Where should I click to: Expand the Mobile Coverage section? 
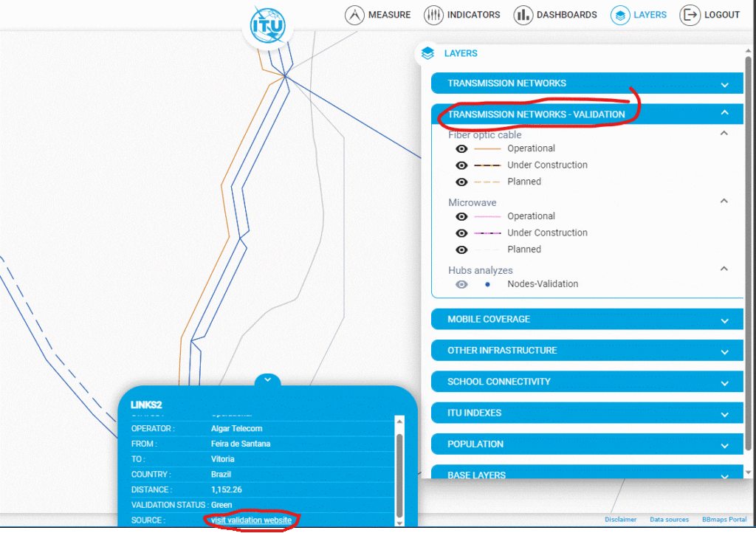click(587, 320)
